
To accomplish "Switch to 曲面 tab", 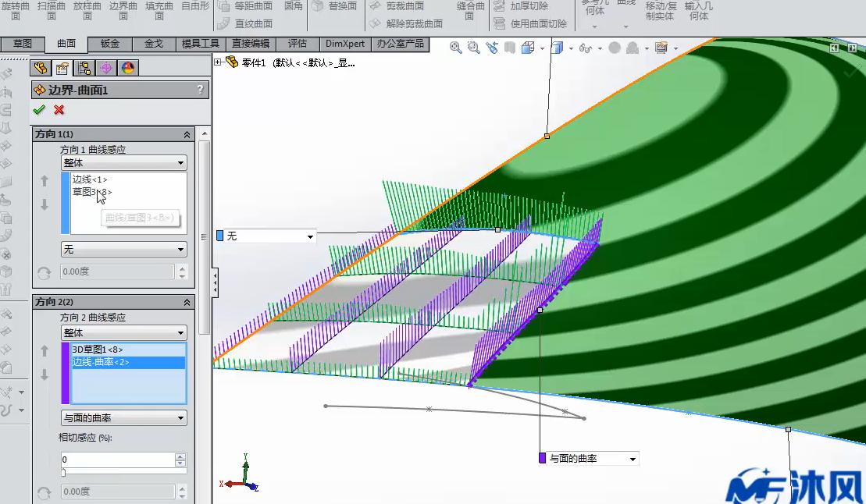I will click(x=66, y=44).
